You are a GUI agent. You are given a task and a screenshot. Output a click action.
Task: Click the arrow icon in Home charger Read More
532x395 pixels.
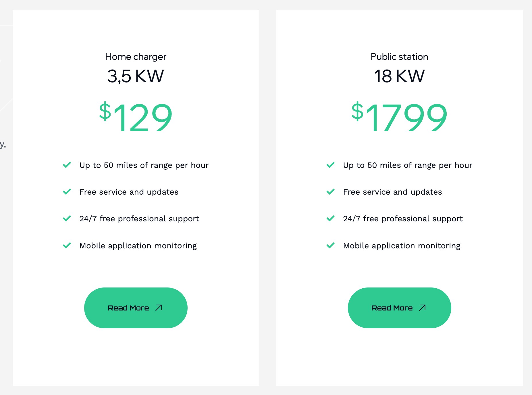159,308
